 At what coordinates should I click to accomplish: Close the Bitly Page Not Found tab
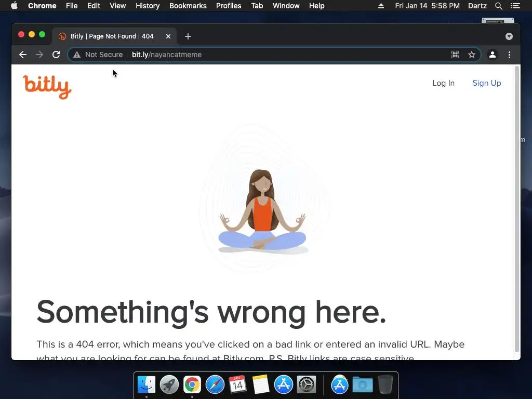click(x=168, y=36)
